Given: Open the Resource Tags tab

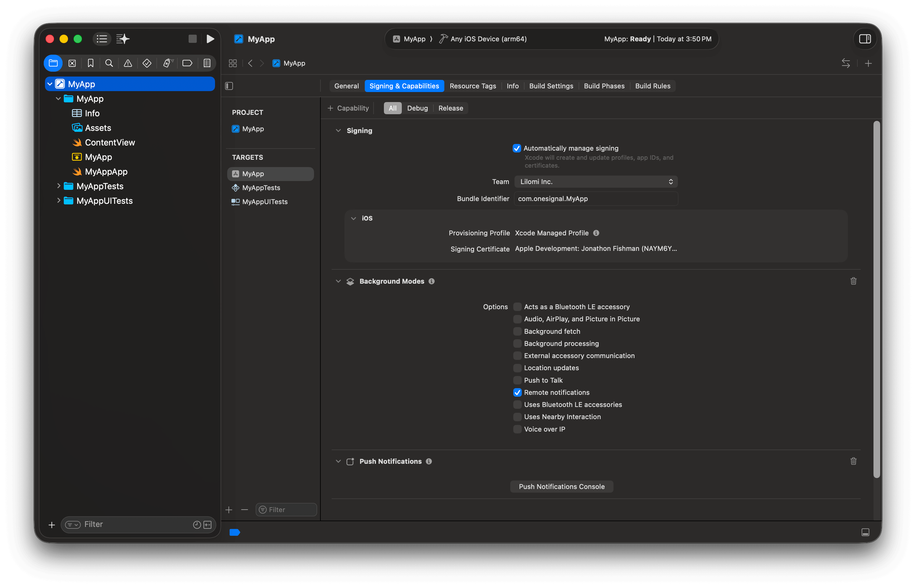Looking at the screenshot, I should (x=473, y=86).
